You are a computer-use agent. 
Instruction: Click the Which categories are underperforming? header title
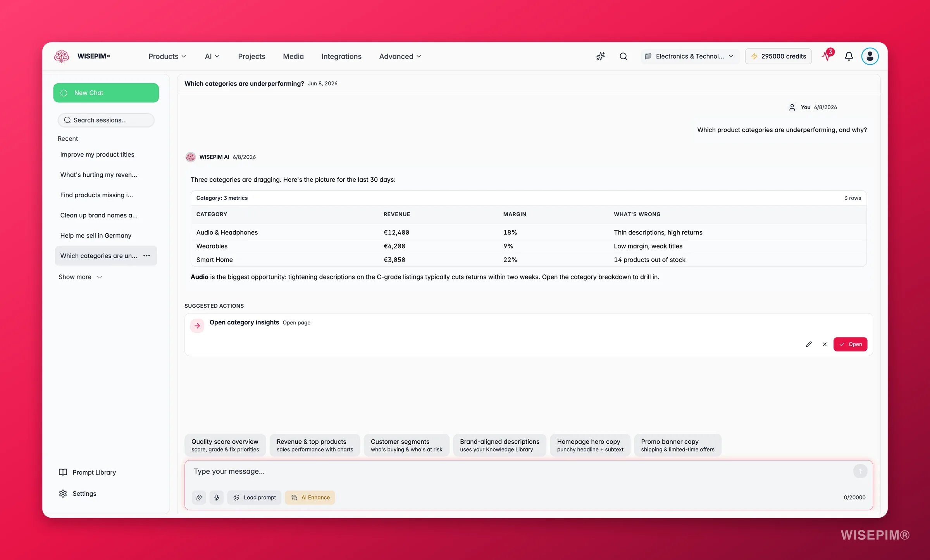click(x=244, y=83)
